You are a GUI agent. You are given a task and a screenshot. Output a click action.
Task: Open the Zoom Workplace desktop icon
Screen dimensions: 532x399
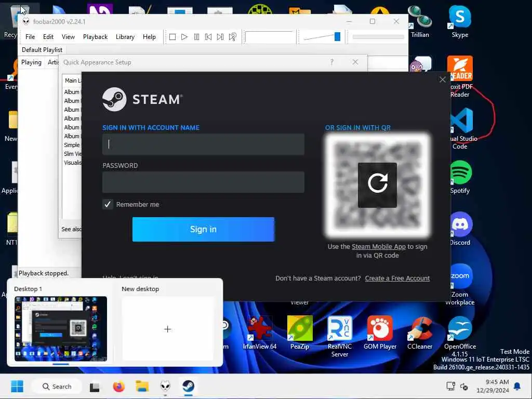click(460, 285)
